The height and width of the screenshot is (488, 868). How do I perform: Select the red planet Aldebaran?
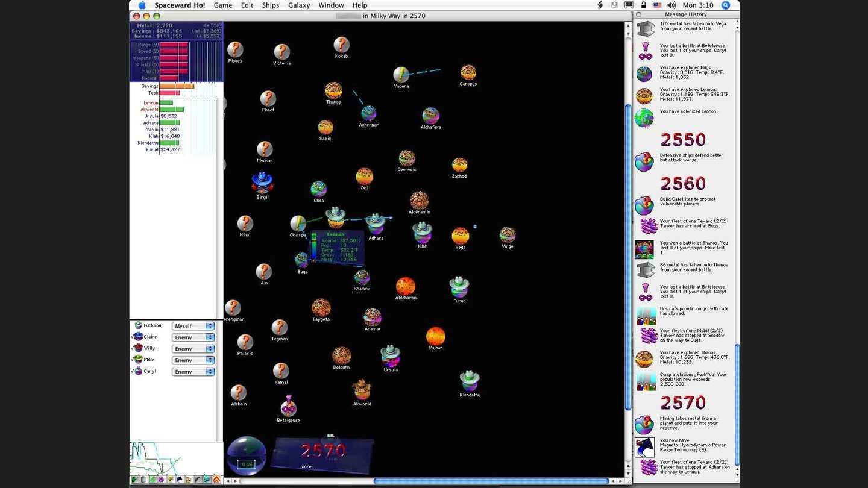click(406, 286)
